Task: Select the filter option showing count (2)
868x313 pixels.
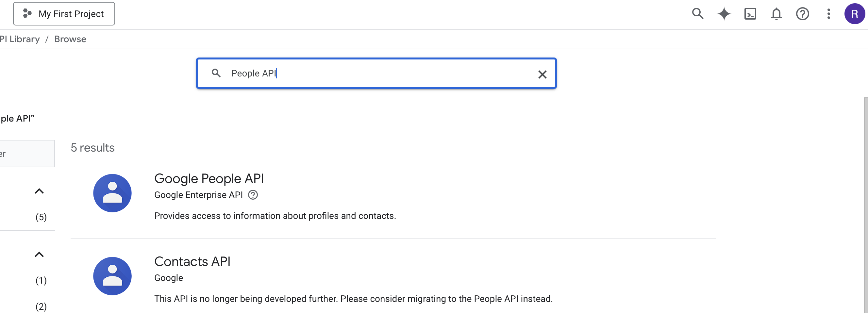Action: [x=41, y=306]
